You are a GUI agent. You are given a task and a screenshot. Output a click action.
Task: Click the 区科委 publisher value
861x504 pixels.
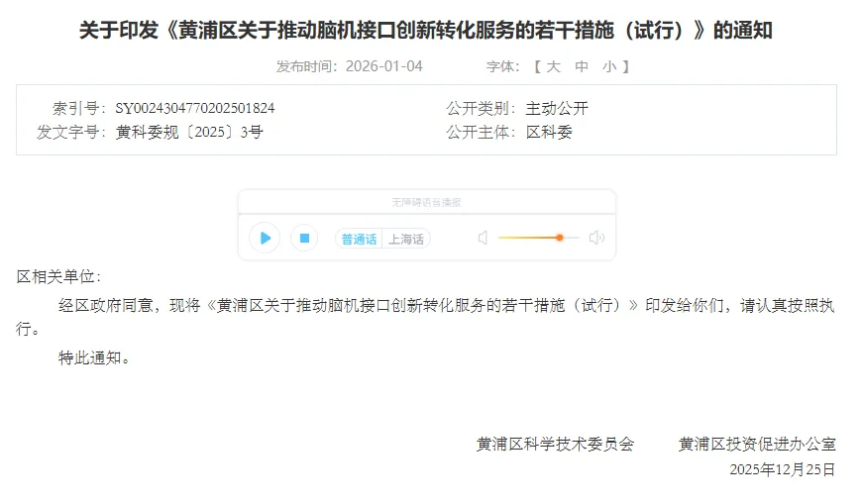coord(549,132)
